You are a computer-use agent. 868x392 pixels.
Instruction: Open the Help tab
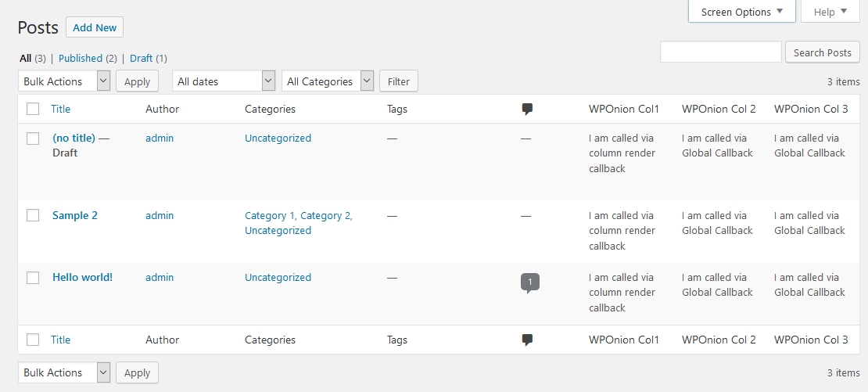[830, 12]
